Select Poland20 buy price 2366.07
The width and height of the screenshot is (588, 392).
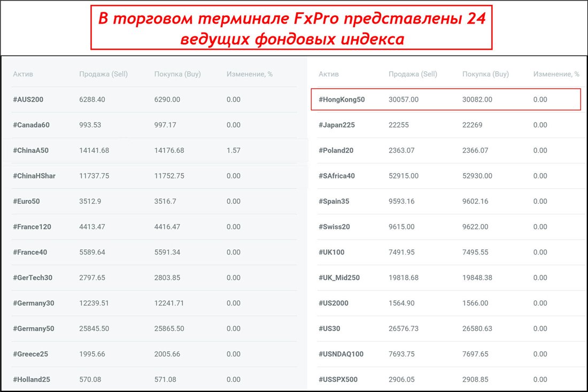pyautogui.click(x=475, y=150)
